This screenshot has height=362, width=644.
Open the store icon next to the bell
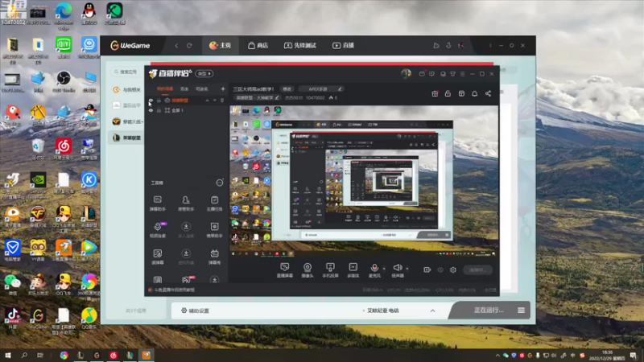pos(461,93)
